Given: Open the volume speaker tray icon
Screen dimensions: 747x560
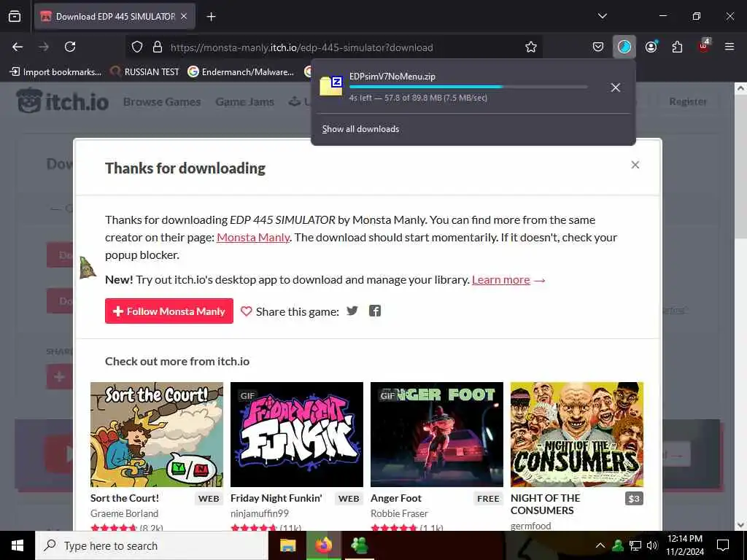Looking at the screenshot, I should 652,545.
